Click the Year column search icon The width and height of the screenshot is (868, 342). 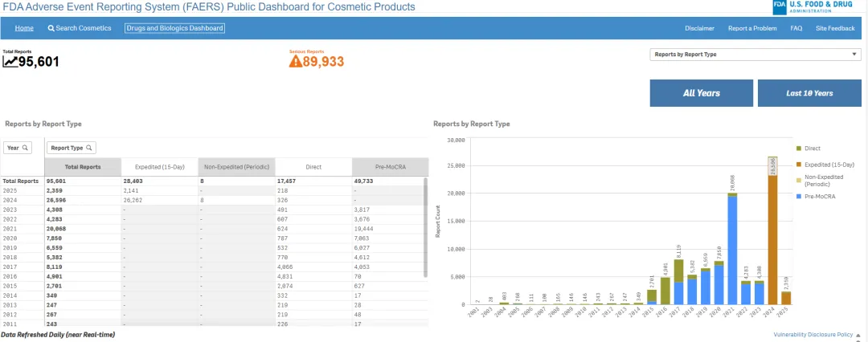25,148
